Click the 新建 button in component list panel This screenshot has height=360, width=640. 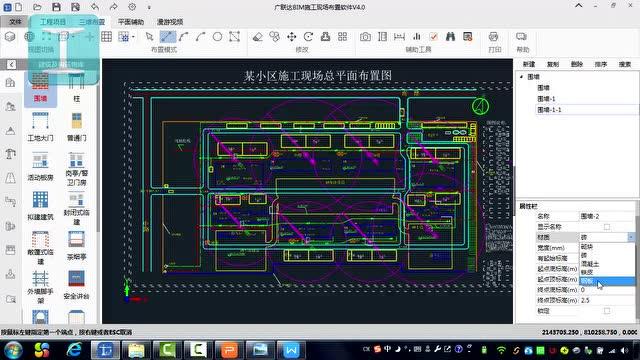point(529,64)
